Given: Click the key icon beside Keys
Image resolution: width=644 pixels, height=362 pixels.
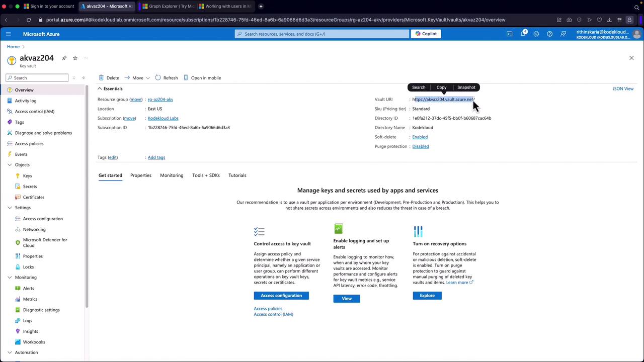Looking at the screenshot, I should point(18,175).
